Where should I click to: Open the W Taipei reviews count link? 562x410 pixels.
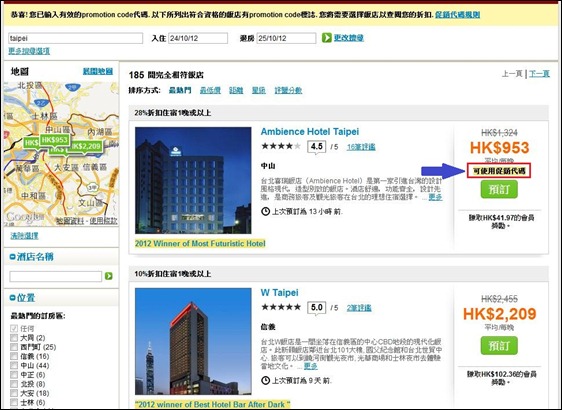point(359,308)
